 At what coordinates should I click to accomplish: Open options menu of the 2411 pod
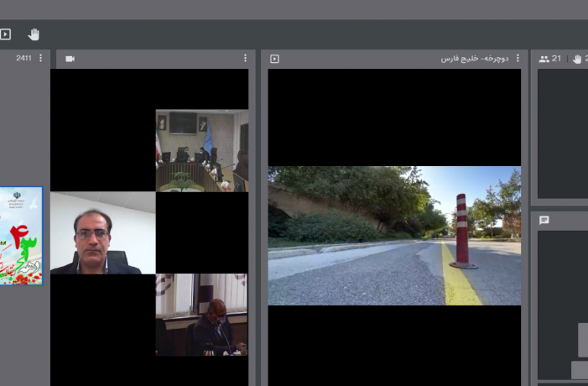40,59
